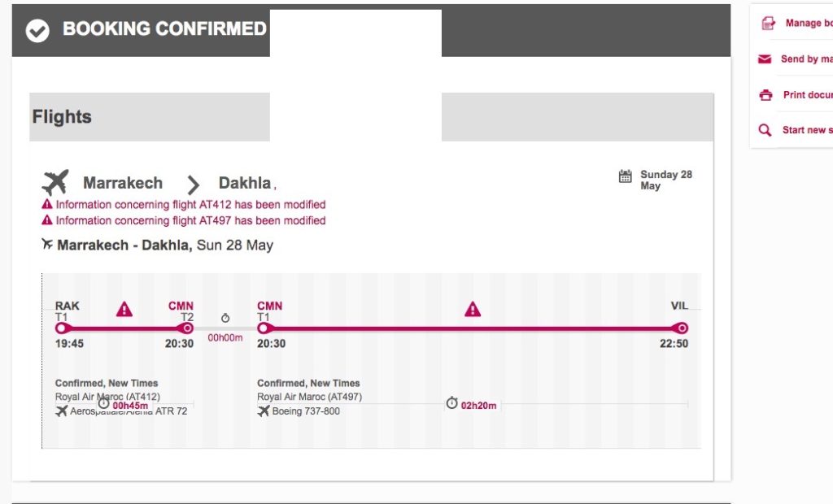
Task: Click the RAK departure marker on timeline
Action: 61,328
